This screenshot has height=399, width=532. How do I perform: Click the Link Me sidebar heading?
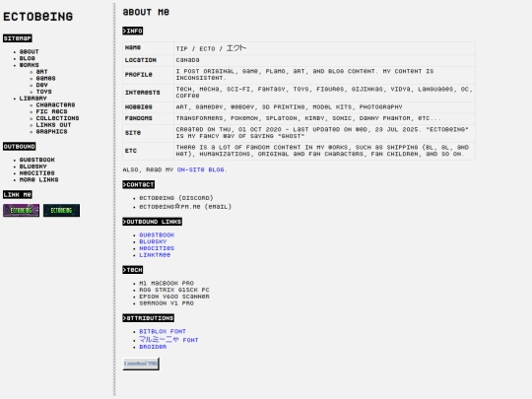[x=18, y=194]
